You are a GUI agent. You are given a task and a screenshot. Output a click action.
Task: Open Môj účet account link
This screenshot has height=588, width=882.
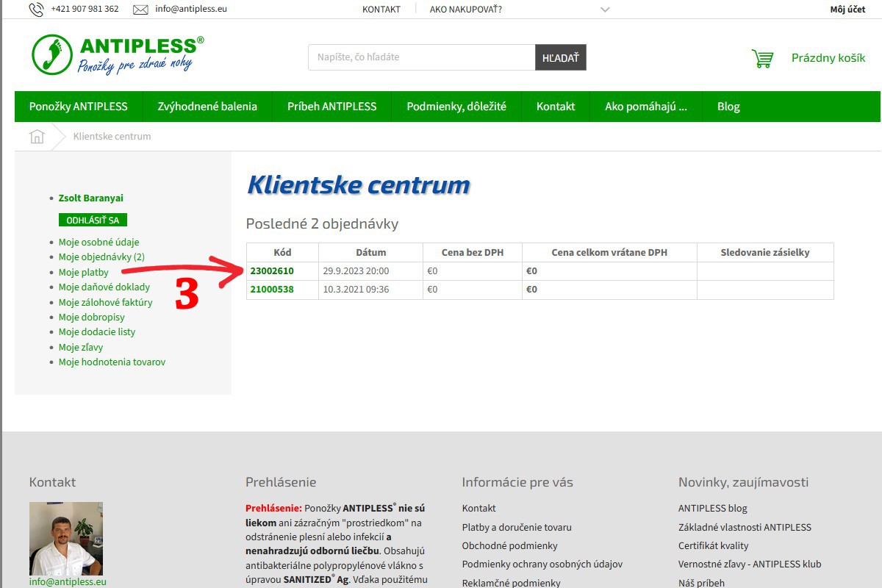point(847,10)
